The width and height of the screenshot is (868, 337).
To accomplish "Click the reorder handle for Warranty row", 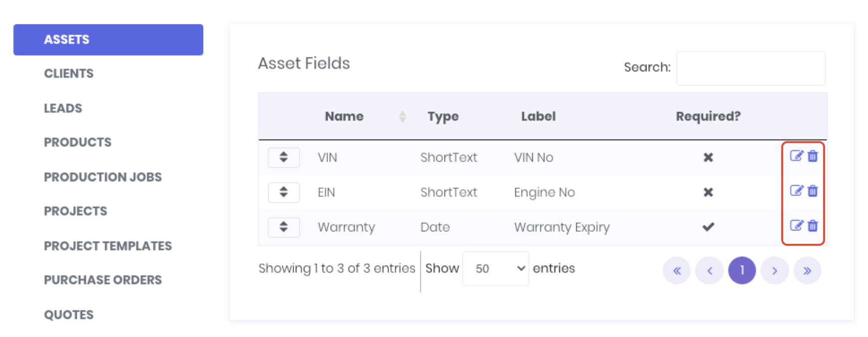I will pos(284,227).
